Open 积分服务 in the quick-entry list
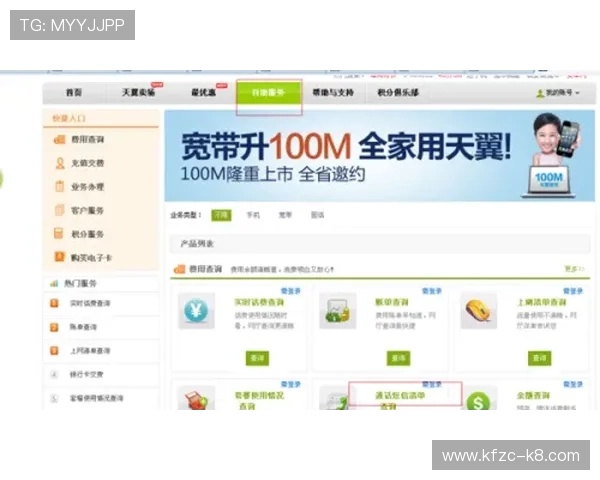Image resolution: width=600 pixels, height=480 pixels. [x=88, y=234]
